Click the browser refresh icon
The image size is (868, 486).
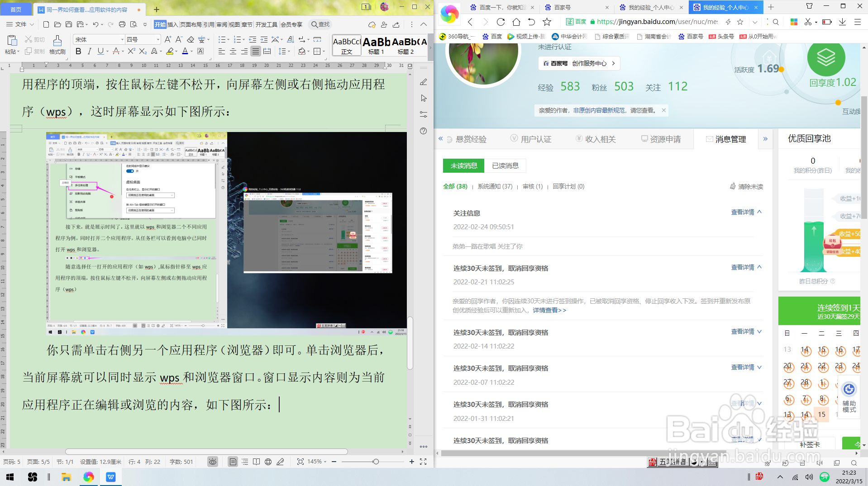pyautogui.click(x=501, y=22)
